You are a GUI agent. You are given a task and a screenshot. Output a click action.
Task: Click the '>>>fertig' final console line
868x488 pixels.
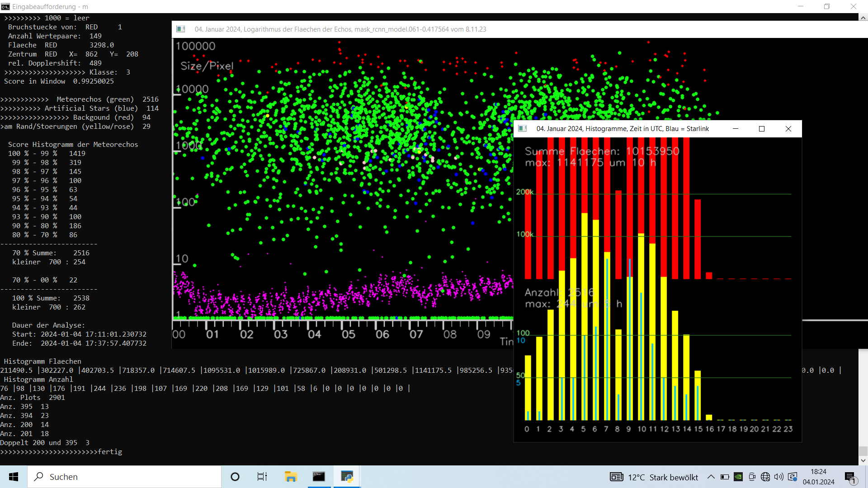click(x=61, y=452)
